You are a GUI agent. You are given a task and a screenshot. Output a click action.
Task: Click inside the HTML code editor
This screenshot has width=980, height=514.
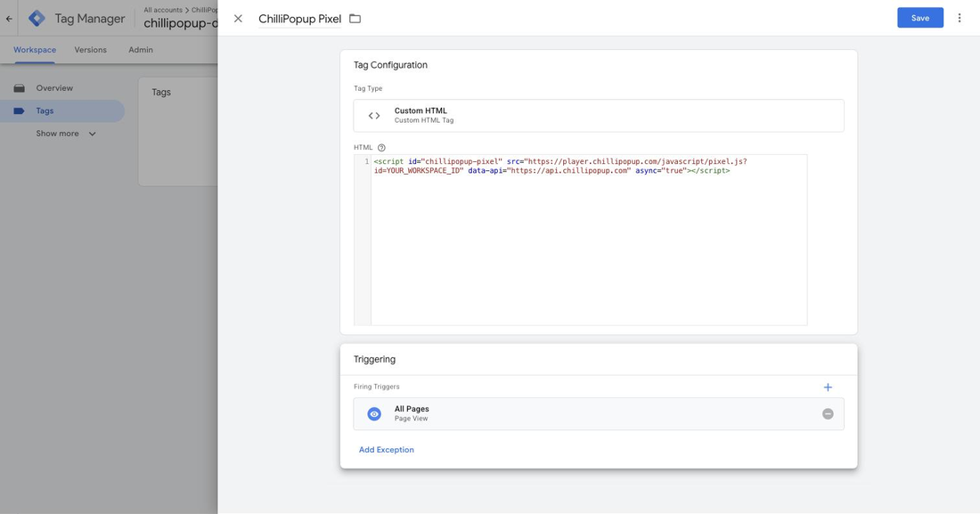coord(589,241)
